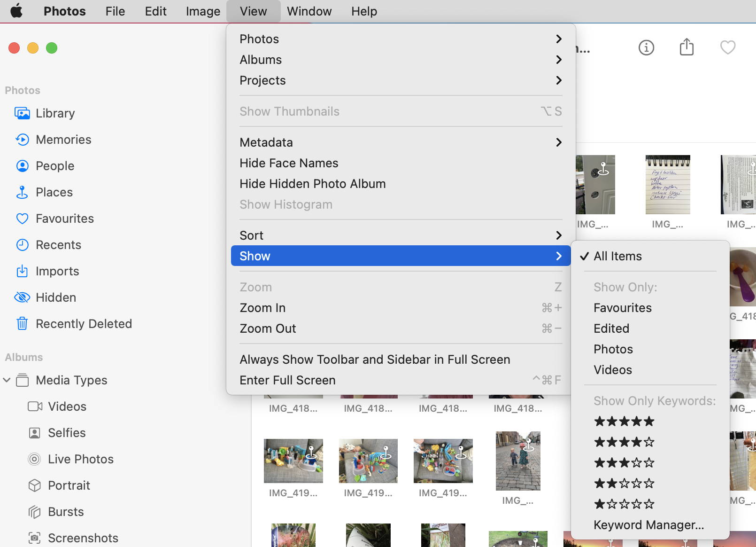
Task: Open the Edit menu
Action: pos(155,11)
